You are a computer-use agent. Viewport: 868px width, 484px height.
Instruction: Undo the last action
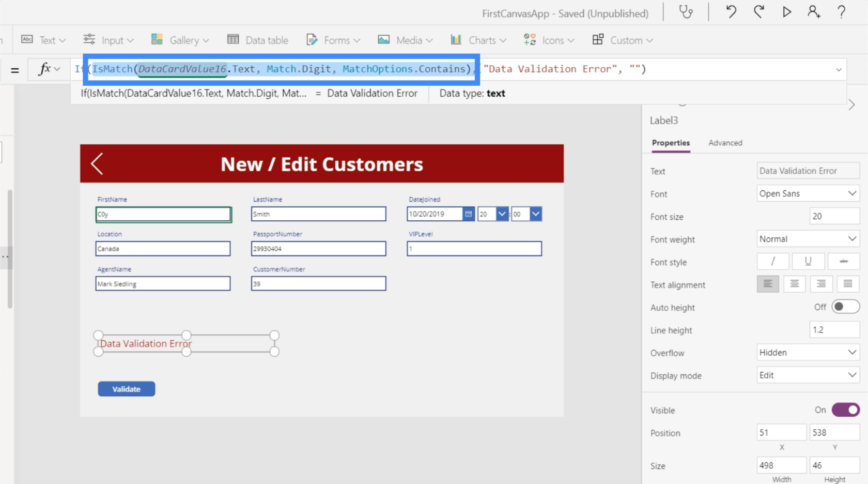731,11
